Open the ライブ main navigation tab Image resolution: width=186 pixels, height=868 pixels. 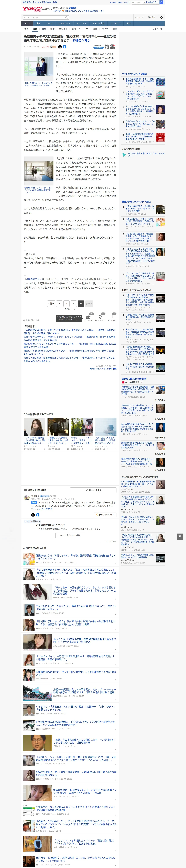coord(49,24)
